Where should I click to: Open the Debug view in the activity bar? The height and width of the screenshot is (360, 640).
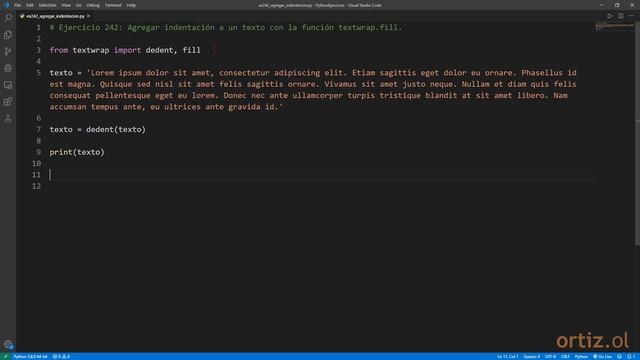[x=8, y=68]
